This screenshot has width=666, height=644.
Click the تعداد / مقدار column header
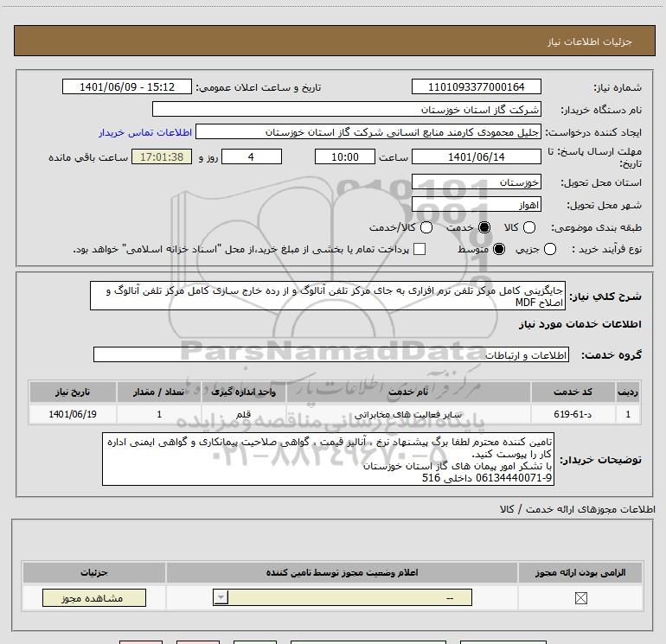coord(158,392)
